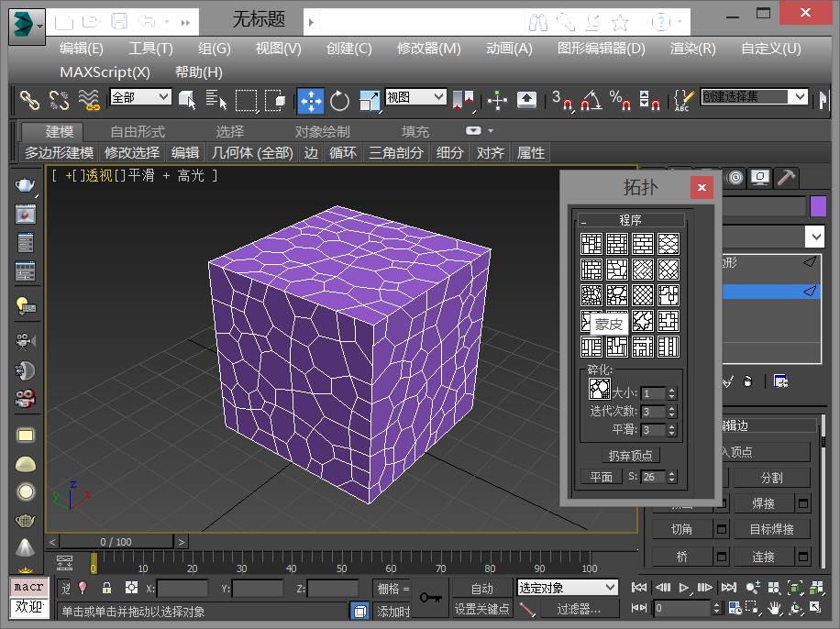
Task: Switch to the 对象绘制 ribbon tab
Action: coord(322,131)
